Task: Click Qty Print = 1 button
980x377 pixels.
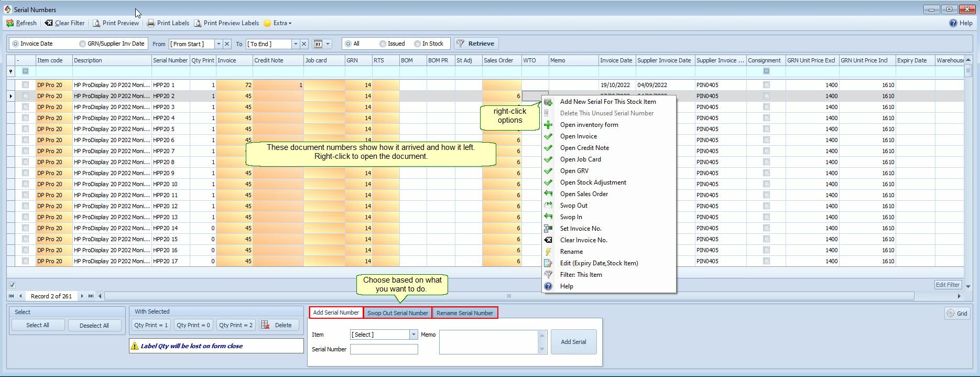Action: pos(151,325)
